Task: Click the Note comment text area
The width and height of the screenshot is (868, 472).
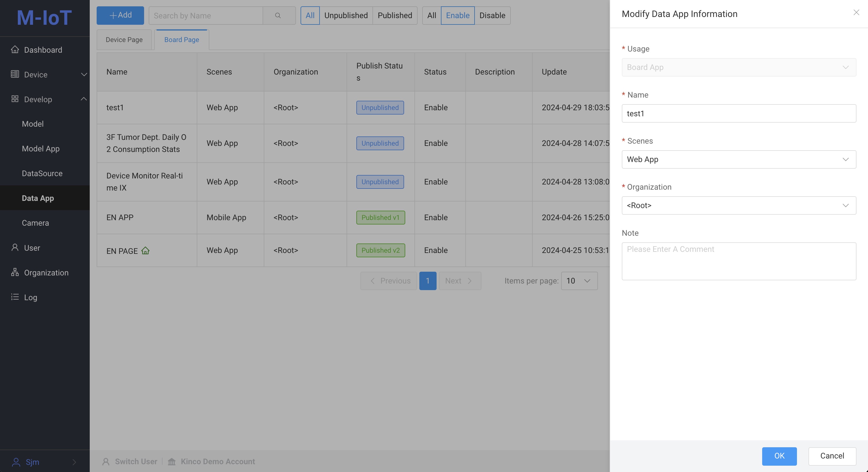Action: 739,261
